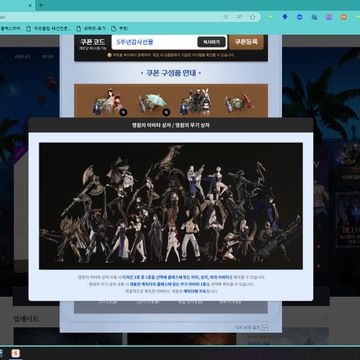Open magnifier on umbrella item image

[x=166, y=113]
